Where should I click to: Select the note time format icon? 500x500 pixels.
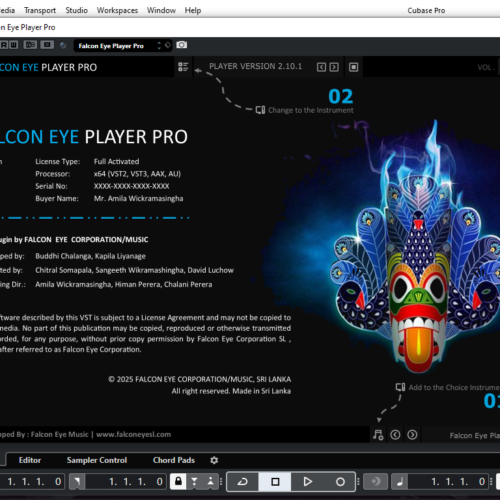click(x=400, y=481)
